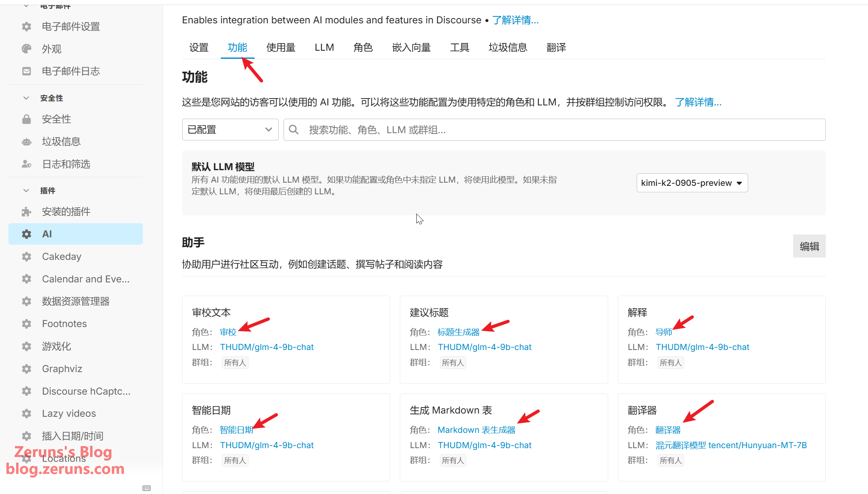868x494 pixels.
Task: Click the puzzle piece icon for 安装的插件
Action: tap(27, 212)
